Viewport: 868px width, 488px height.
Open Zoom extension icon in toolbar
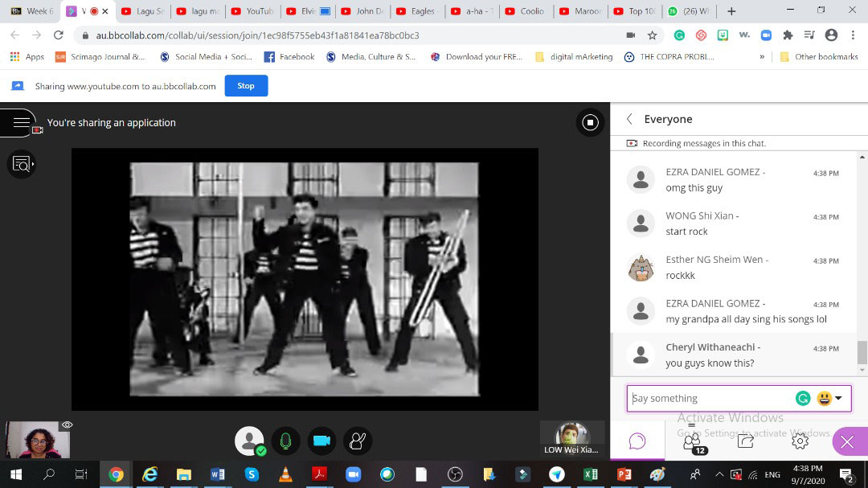[x=766, y=35]
